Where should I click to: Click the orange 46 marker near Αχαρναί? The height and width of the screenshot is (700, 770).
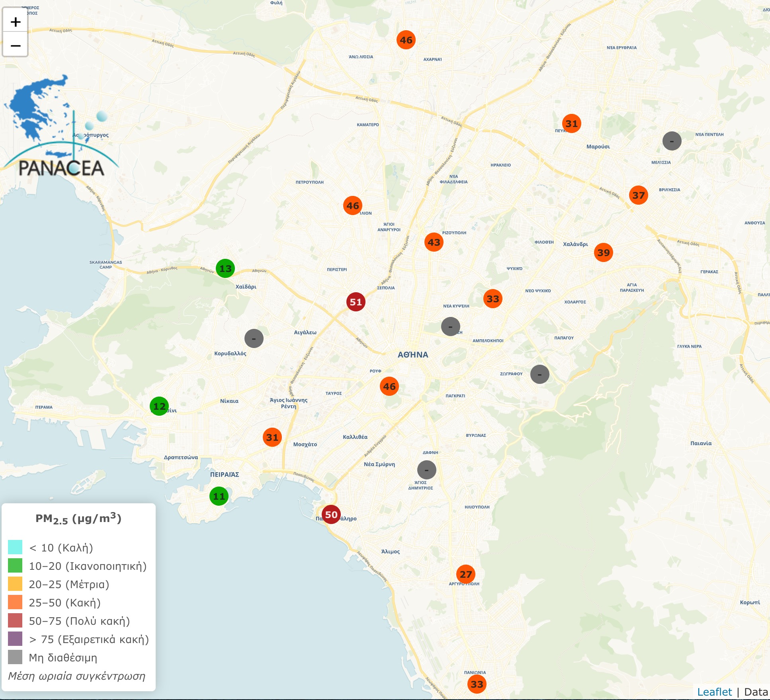[x=406, y=40]
